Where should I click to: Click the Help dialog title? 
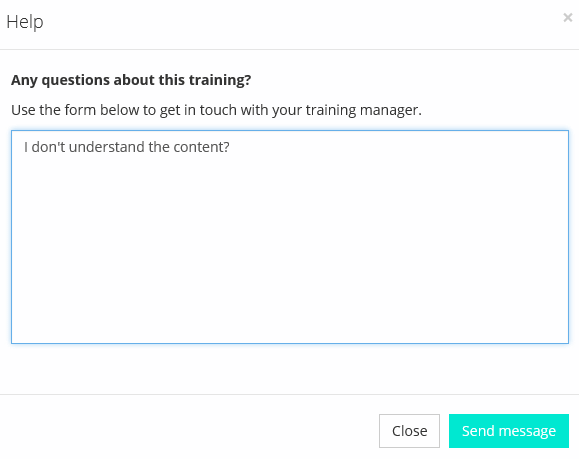25,22
